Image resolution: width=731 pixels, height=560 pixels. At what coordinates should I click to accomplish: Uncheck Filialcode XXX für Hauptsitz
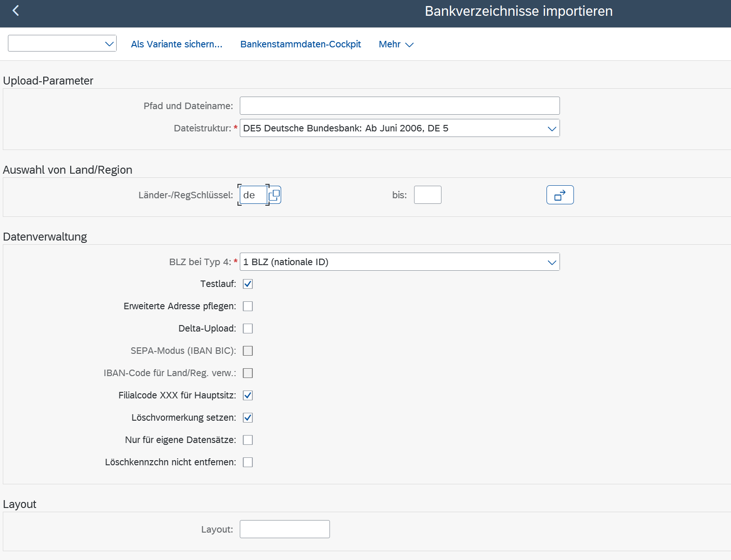(248, 396)
